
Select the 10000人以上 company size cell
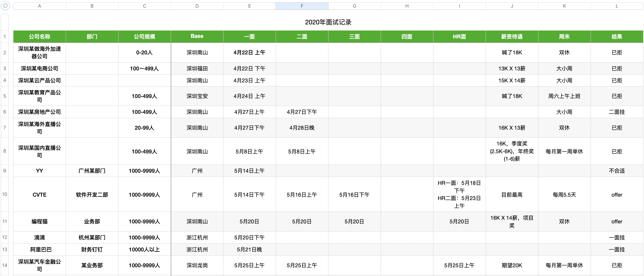tap(144, 249)
